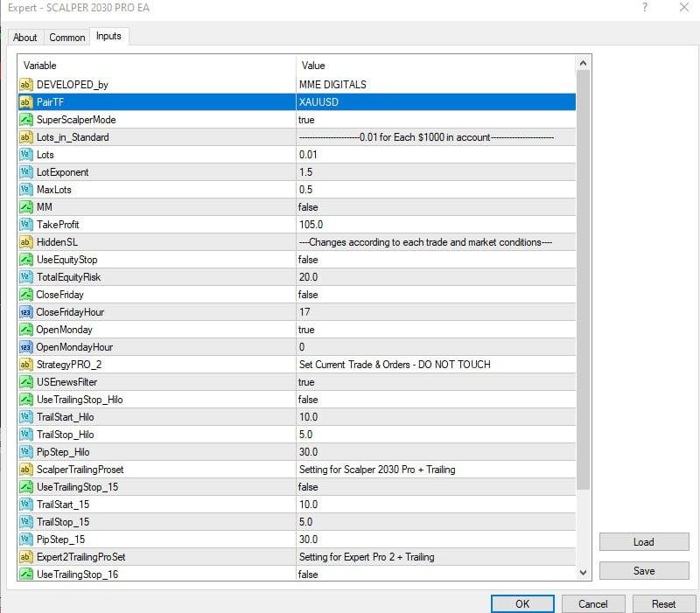This screenshot has width=700, height=613.
Task: Click the value icon next to TakeProfit
Action: click(x=25, y=225)
